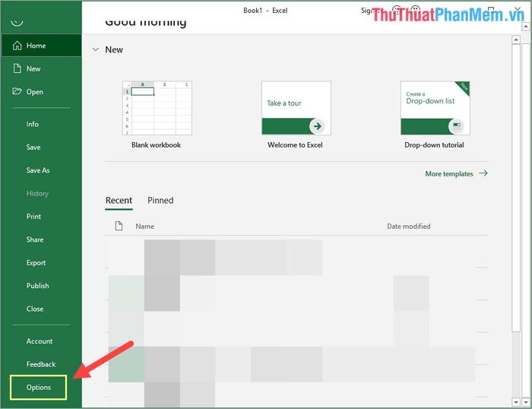This screenshot has height=409, width=532.
Task: Click the back arrow circle icon
Action: (17, 21)
